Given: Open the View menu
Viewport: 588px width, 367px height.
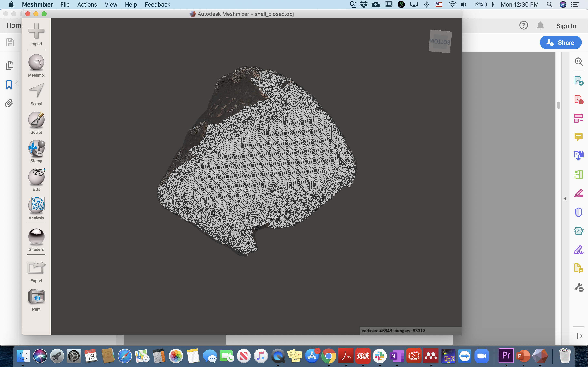Looking at the screenshot, I should [x=111, y=4].
